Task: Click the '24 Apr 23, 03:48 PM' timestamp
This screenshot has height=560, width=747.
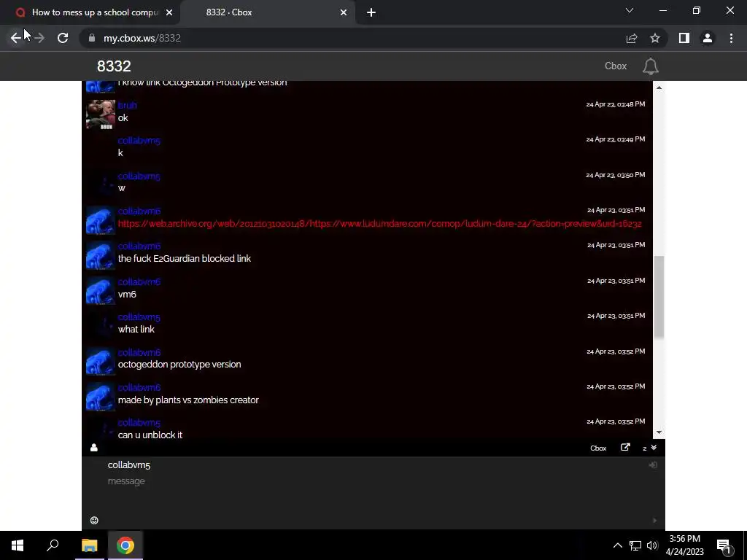Action: pos(616,104)
